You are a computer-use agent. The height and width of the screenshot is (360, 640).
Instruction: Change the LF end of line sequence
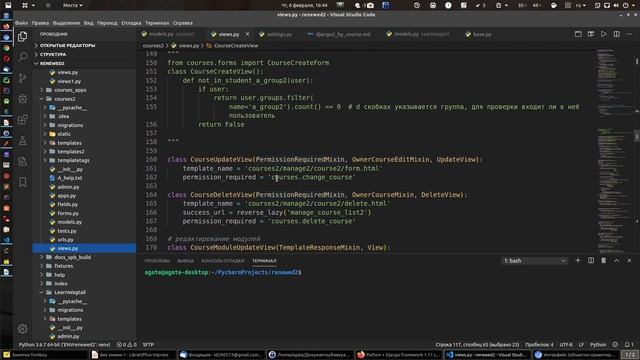coord(581,344)
